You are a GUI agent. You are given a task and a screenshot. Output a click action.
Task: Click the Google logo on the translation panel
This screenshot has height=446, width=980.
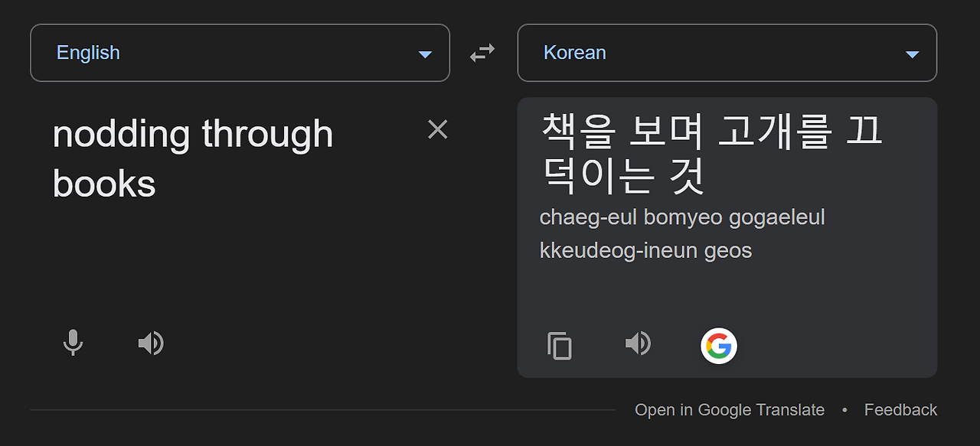coord(718,345)
